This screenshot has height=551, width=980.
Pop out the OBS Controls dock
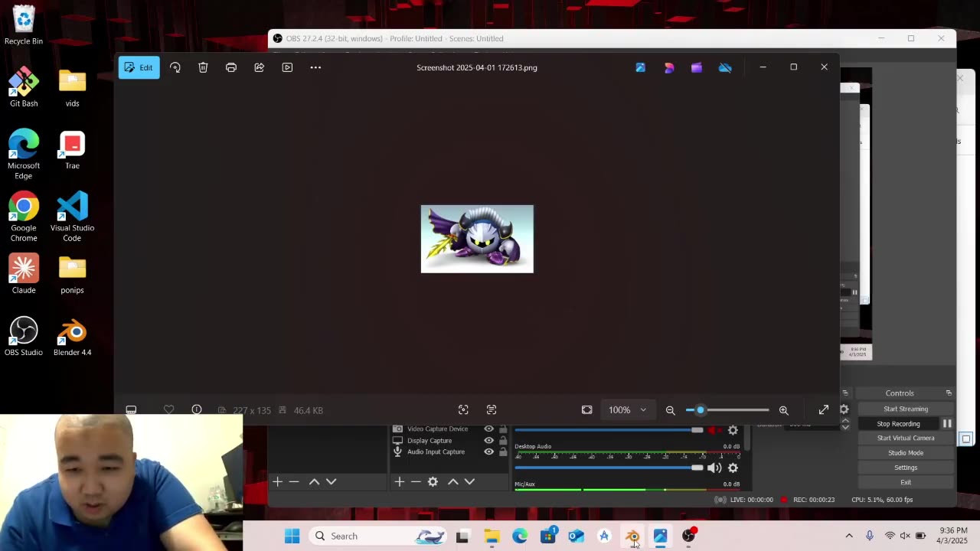[949, 393]
